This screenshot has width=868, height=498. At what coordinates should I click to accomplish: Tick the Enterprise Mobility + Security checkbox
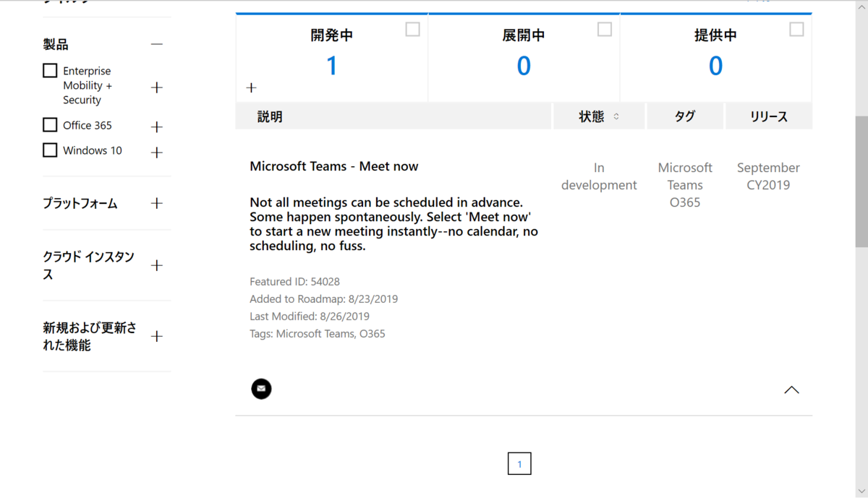[x=50, y=71]
